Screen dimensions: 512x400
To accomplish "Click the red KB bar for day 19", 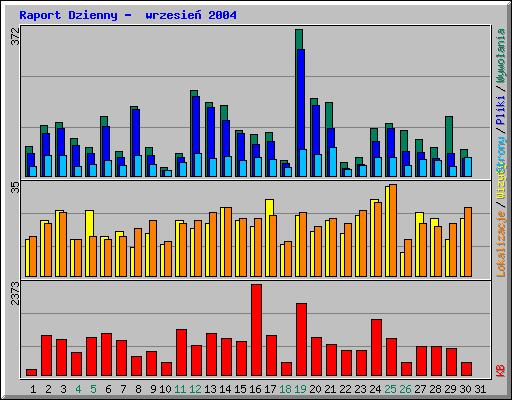I will tap(301, 340).
